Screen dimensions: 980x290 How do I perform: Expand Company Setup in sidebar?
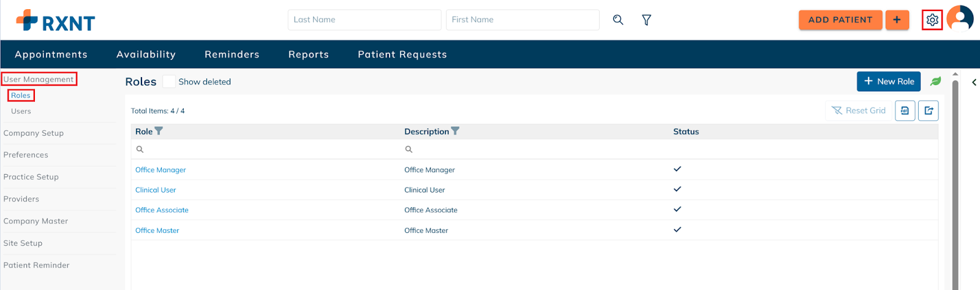point(34,133)
